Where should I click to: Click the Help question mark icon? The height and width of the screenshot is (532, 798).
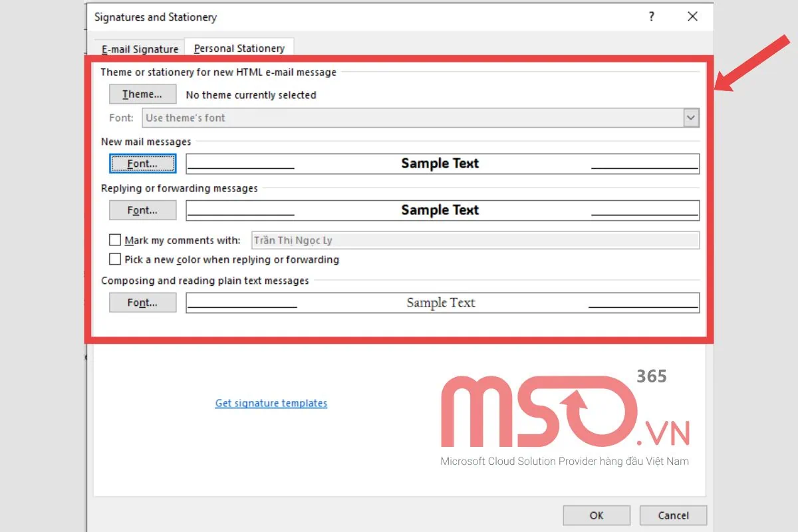pyautogui.click(x=652, y=17)
